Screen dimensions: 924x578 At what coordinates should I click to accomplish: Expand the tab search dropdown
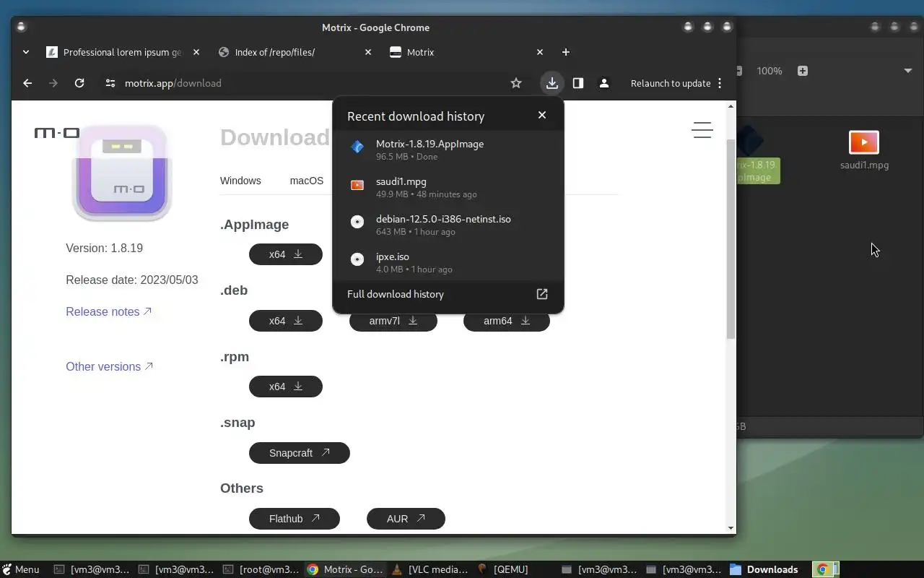pos(26,52)
